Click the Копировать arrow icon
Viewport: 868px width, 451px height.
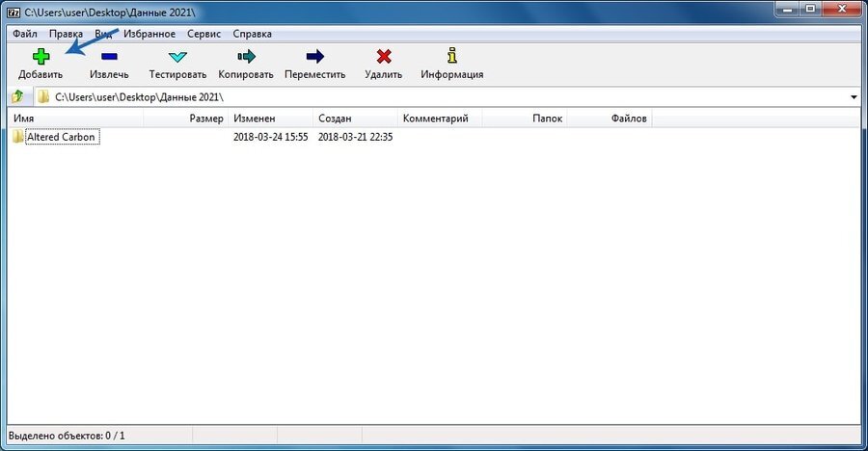246,57
